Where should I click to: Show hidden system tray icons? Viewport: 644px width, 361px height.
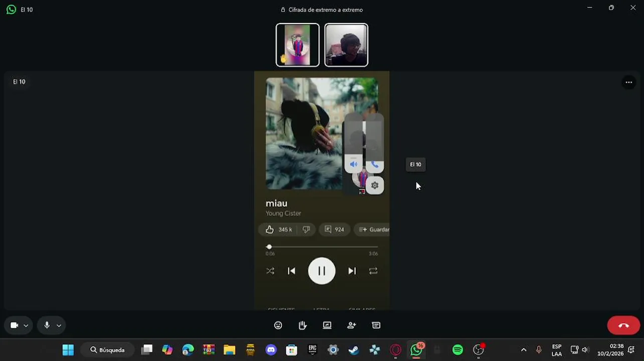tap(524, 350)
